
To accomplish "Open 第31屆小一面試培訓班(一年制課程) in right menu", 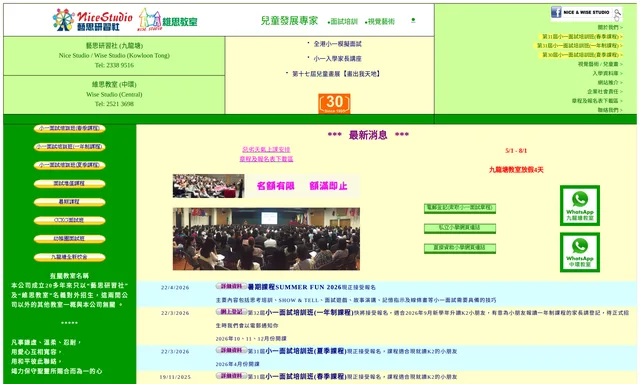I will 580,46.
